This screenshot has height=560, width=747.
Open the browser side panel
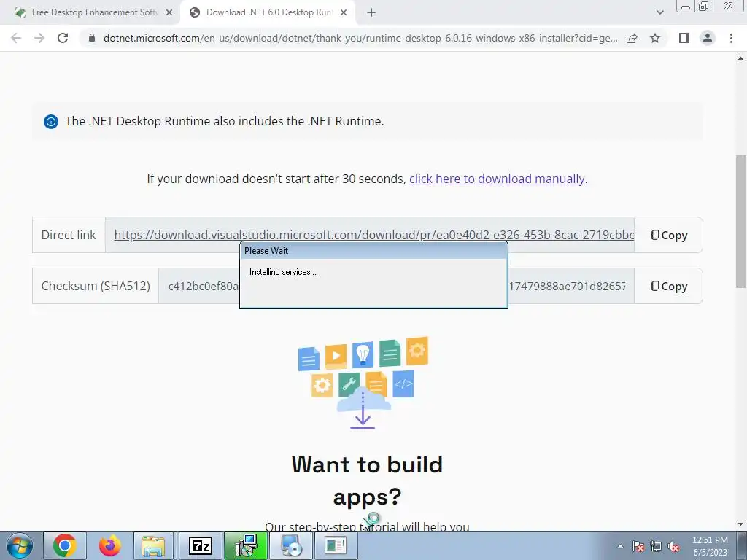(684, 38)
